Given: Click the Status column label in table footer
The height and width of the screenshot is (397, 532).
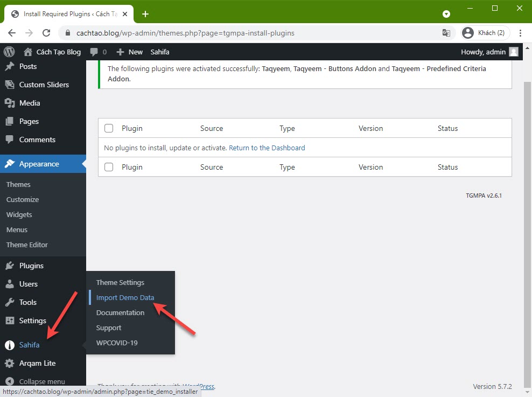Looking at the screenshot, I should pos(447,167).
